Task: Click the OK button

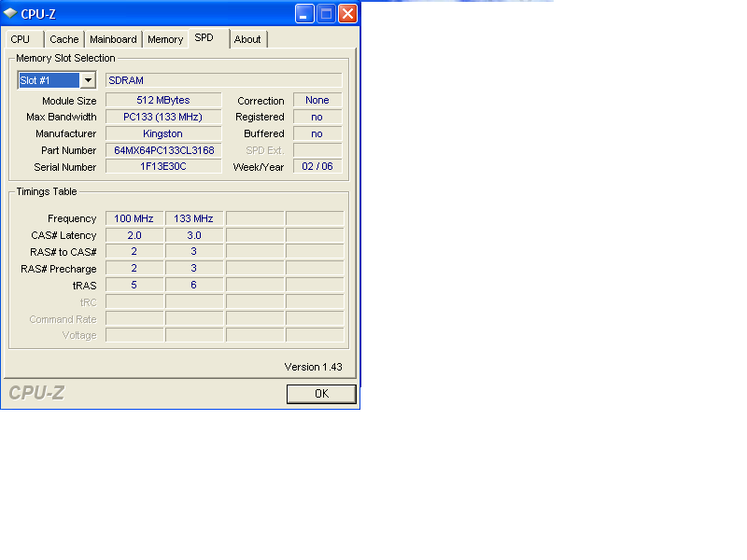Action: [321, 394]
